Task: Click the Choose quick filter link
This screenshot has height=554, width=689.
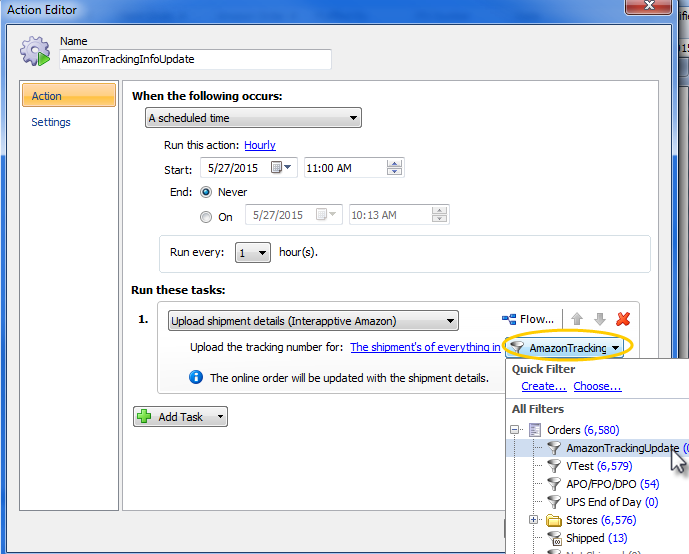Action: pyautogui.click(x=597, y=386)
